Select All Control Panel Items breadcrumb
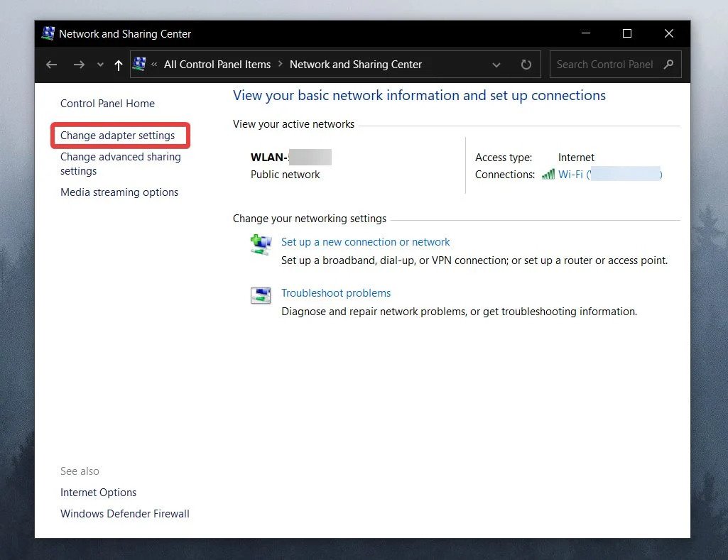The height and width of the screenshot is (560, 728). (x=217, y=65)
